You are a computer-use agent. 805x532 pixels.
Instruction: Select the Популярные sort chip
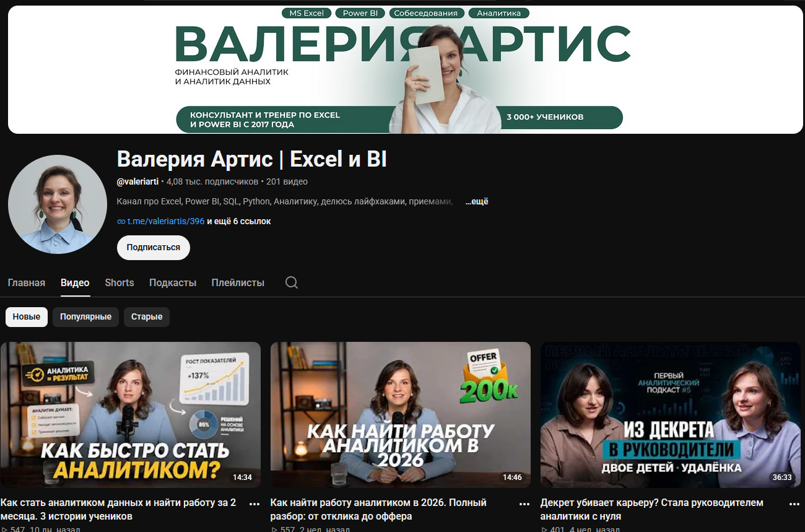click(85, 316)
